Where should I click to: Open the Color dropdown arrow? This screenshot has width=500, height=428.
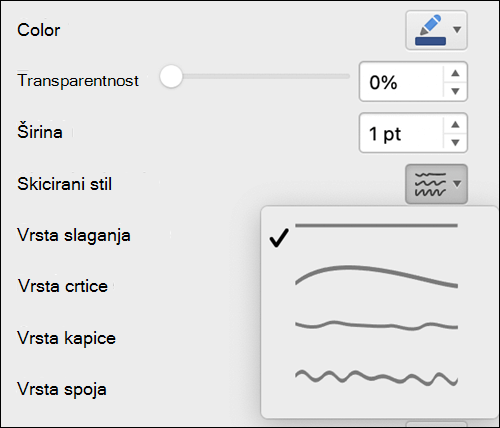coord(457,30)
